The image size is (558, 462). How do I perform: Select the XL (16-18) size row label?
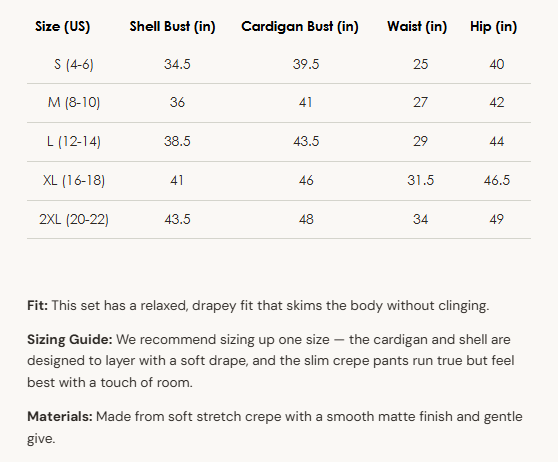point(74,180)
